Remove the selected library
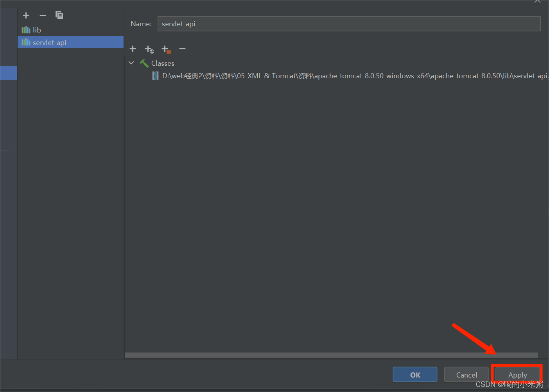This screenshot has width=549, height=392. click(43, 16)
